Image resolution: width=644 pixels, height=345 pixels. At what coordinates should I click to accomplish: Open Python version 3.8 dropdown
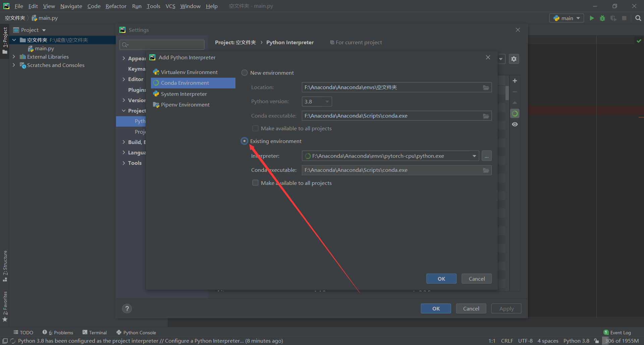click(317, 101)
